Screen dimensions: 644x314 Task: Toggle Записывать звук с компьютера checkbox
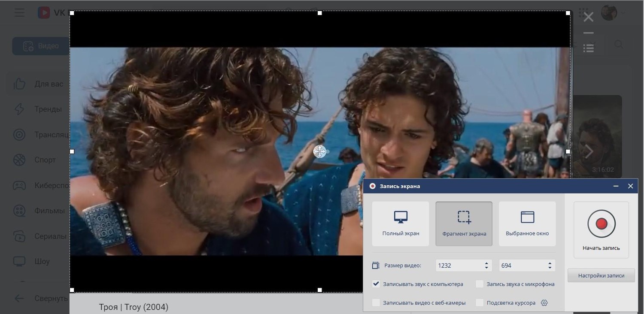coord(376,284)
